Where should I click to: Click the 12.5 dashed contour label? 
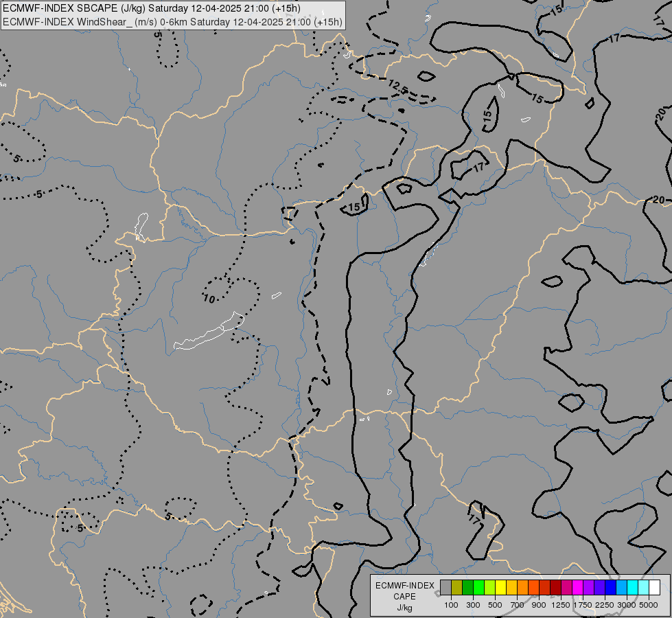point(397,86)
